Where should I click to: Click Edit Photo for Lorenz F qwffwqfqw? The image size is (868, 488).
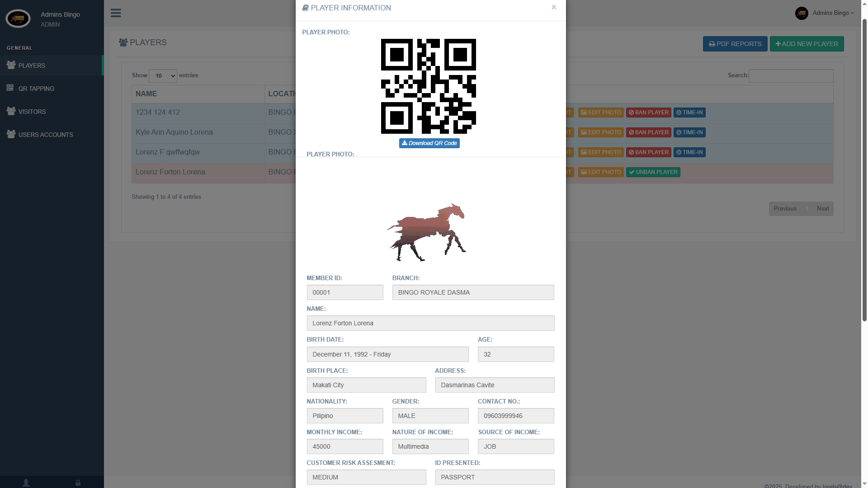pos(601,152)
